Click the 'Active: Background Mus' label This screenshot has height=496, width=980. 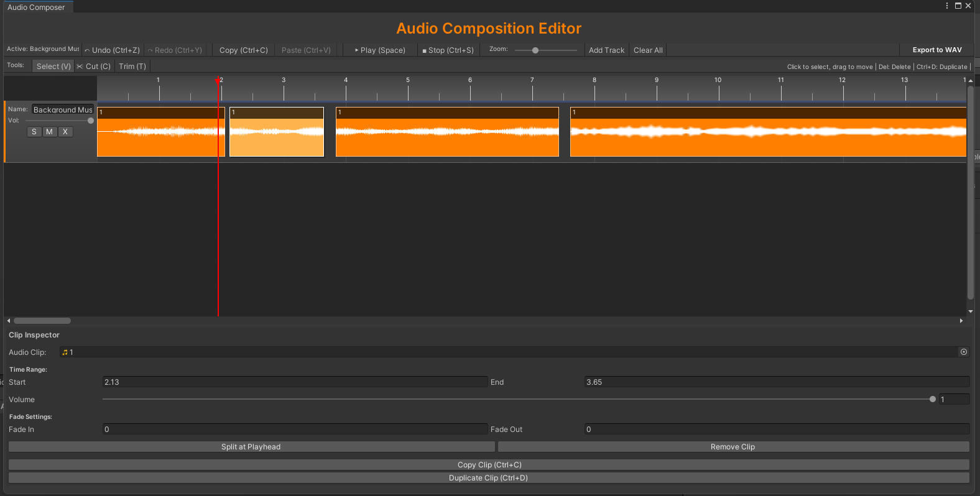(43, 49)
